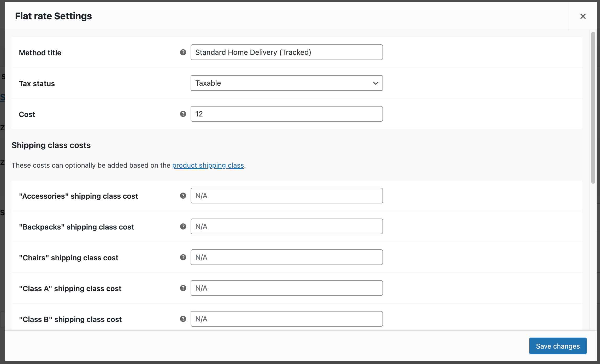This screenshot has height=364, width=600.
Task: Open the product shipping class link
Action: point(208,165)
